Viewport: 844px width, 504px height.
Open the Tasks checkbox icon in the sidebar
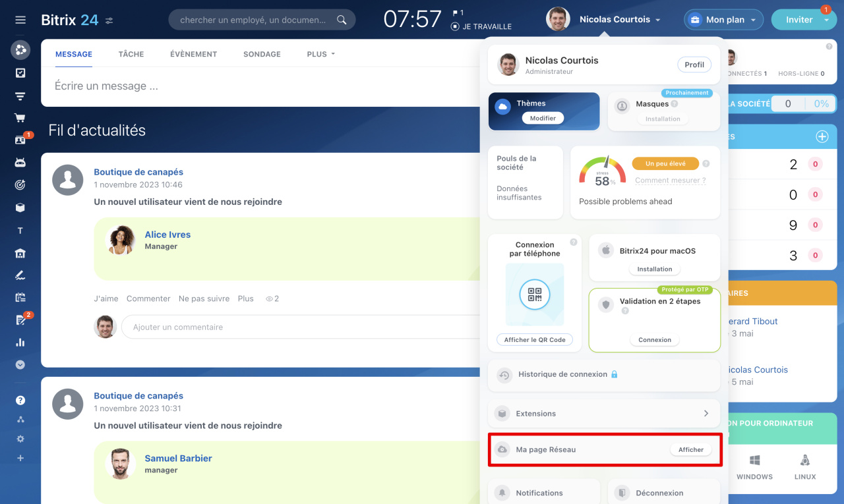coord(20,73)
